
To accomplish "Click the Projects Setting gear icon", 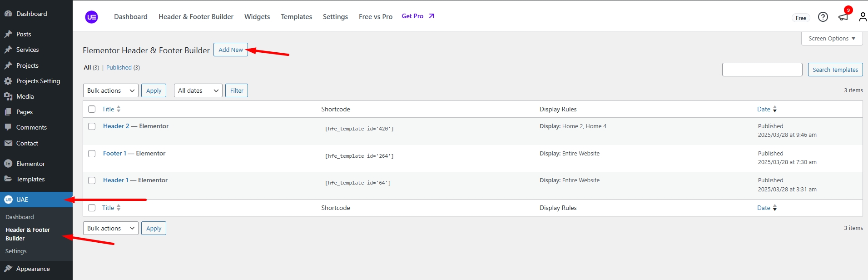I will [8, 81].
